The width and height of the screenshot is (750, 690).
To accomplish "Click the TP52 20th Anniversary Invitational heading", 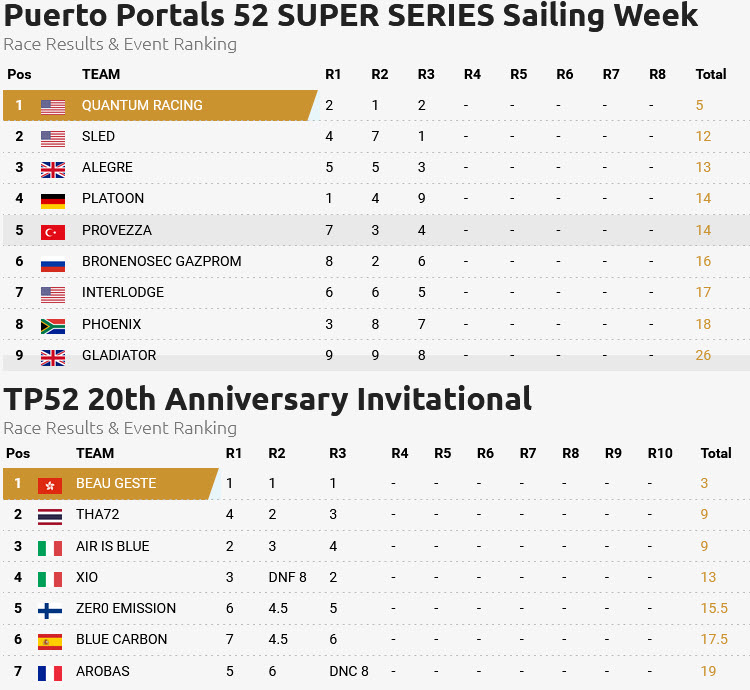I will coord(268,399).
